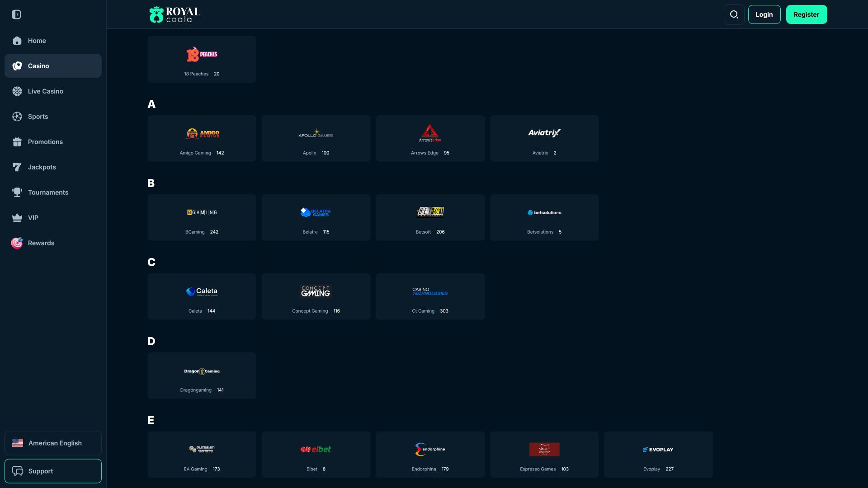Click the Home house icon
Viewport: 868px width, 488px height.
pyautogui.click(x=17, y=41)
